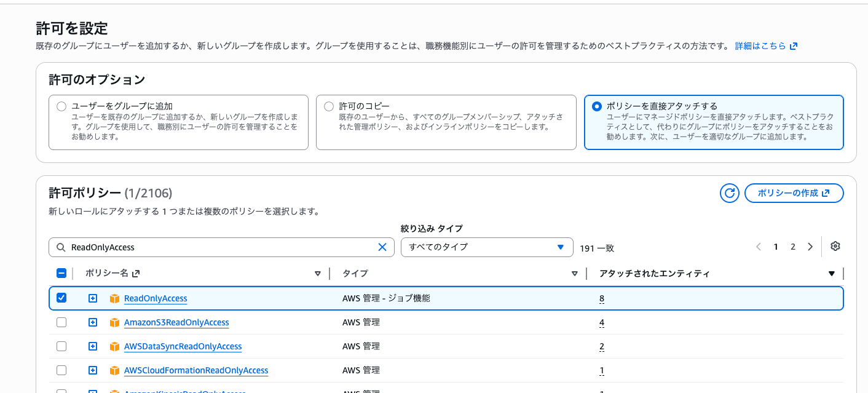Screen dimensions: 868x393
Task: Expand the AWSCloudFormationReadOnlyAccess row details
Action: [x=93, y=370]
